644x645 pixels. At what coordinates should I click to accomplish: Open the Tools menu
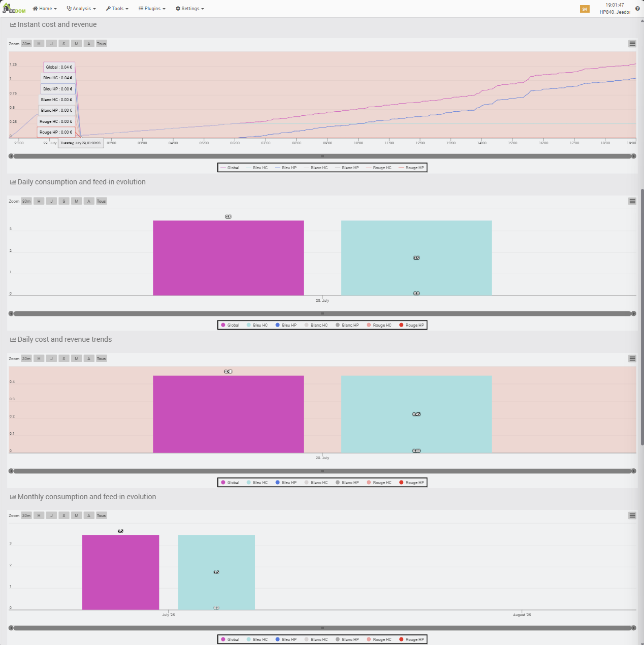117,9
